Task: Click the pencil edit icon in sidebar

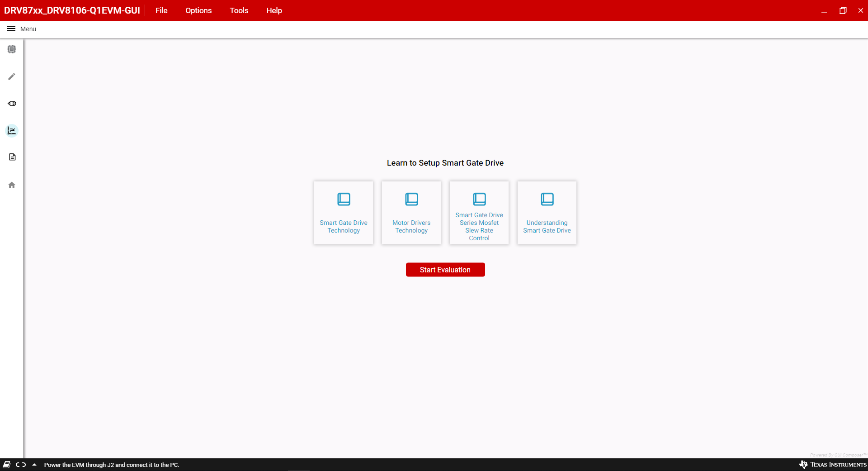Action: point(12,76)
